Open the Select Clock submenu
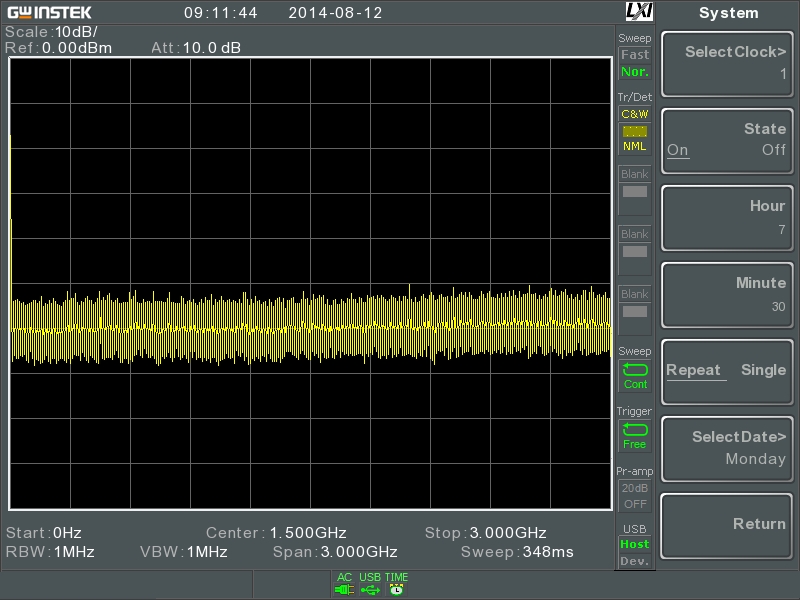Image resolution: width=800 pixels, height=600 pixels. tap(727, 64)
